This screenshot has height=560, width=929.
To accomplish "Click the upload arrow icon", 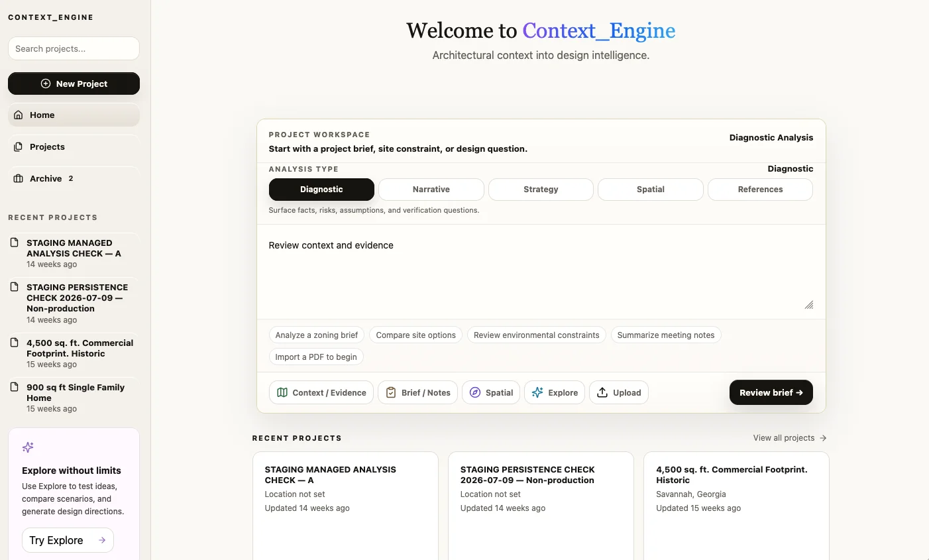I will tap(602, 392).
